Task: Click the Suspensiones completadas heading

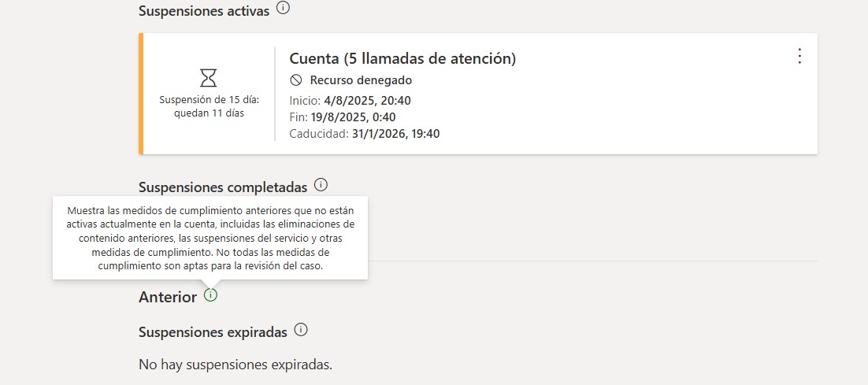Action: (x=222, y=187)
